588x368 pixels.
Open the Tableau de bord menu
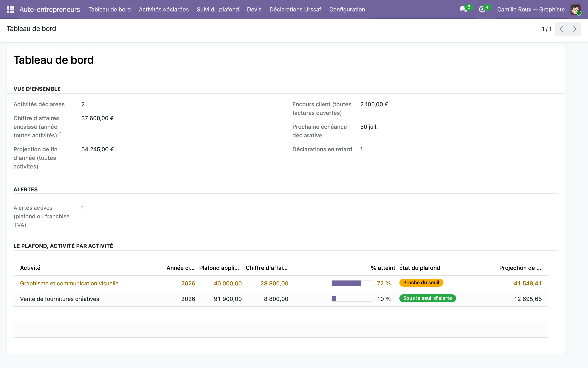click(110, 9)
